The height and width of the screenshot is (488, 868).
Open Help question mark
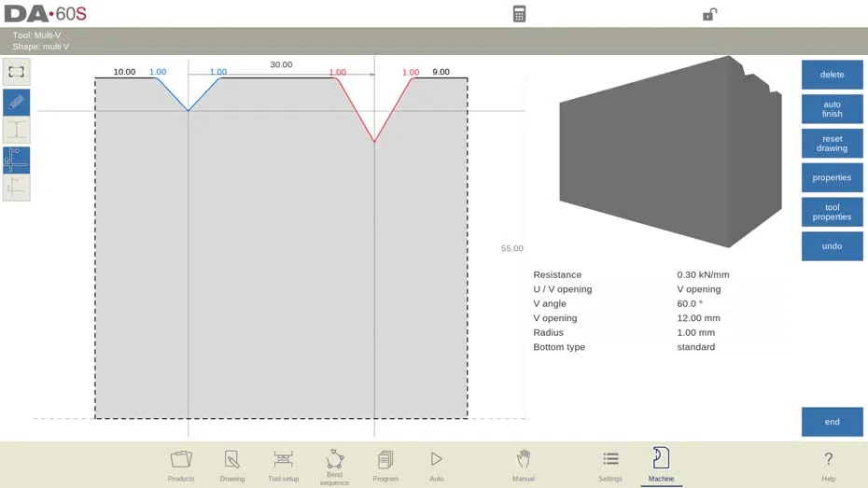pyautogui.click(x=828, y=466)
